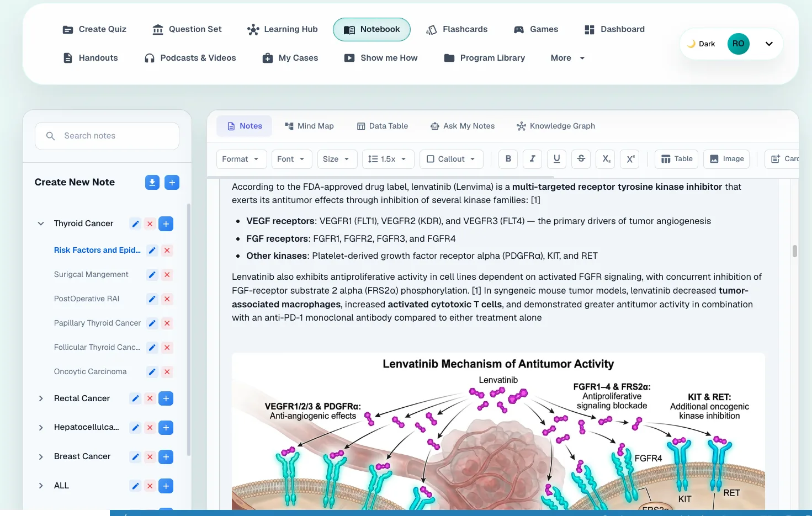Delete the Hepatocellulca... folder
Viewport: 812px width, 516px height.
coord(150,427)
